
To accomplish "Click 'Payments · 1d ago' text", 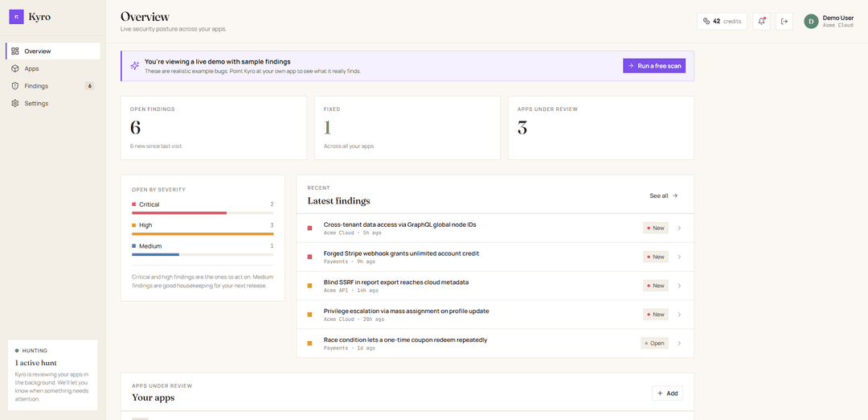I will pyautogui.click(x=350, y=348).
